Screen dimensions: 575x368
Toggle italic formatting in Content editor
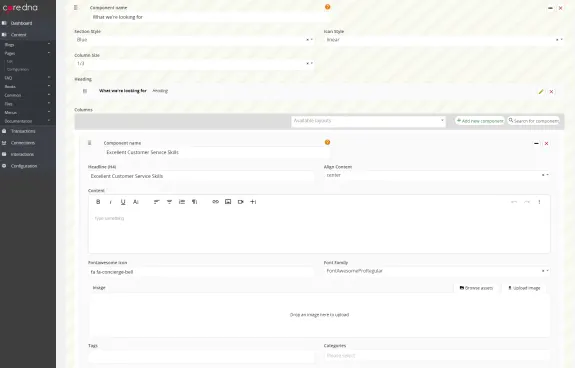[x=110, y=202]
